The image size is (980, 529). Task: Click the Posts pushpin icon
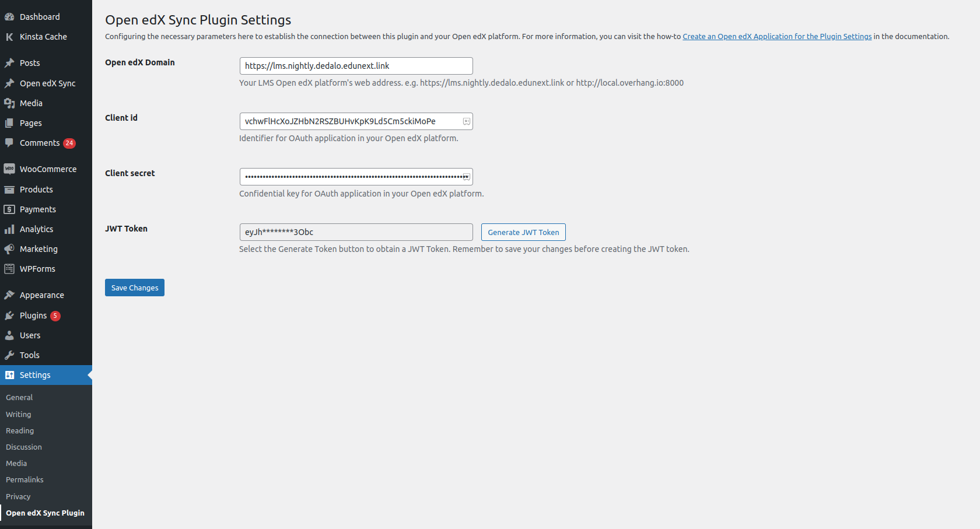point(9,63)
